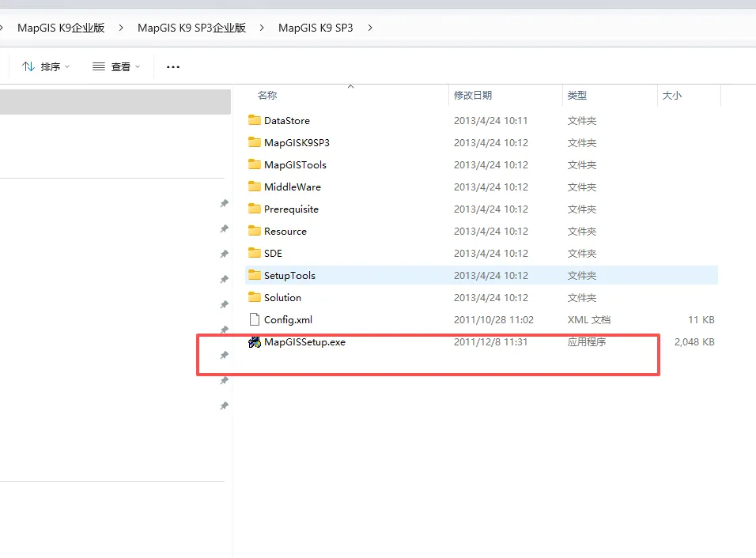The image size is (756, 558).
Task: Click the 2013/4/24 10:11 date cell
Action: coord(491,120)
